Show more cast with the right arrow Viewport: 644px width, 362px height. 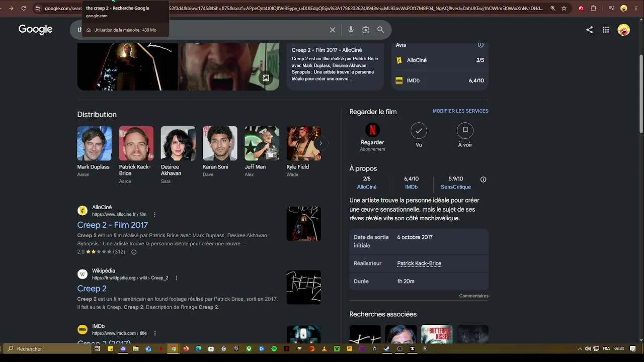[320, 143]
